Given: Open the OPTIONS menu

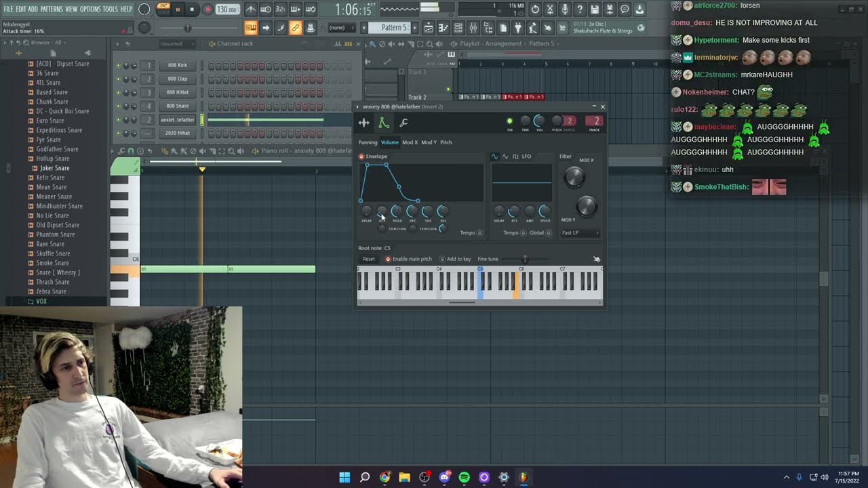Looking at the screenshot, I should 90,9.
